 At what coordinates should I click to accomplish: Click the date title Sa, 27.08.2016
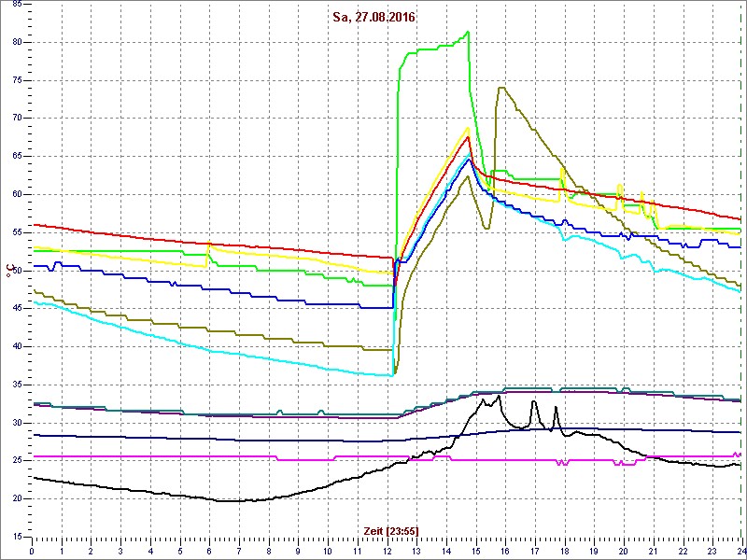pos(373,18)
